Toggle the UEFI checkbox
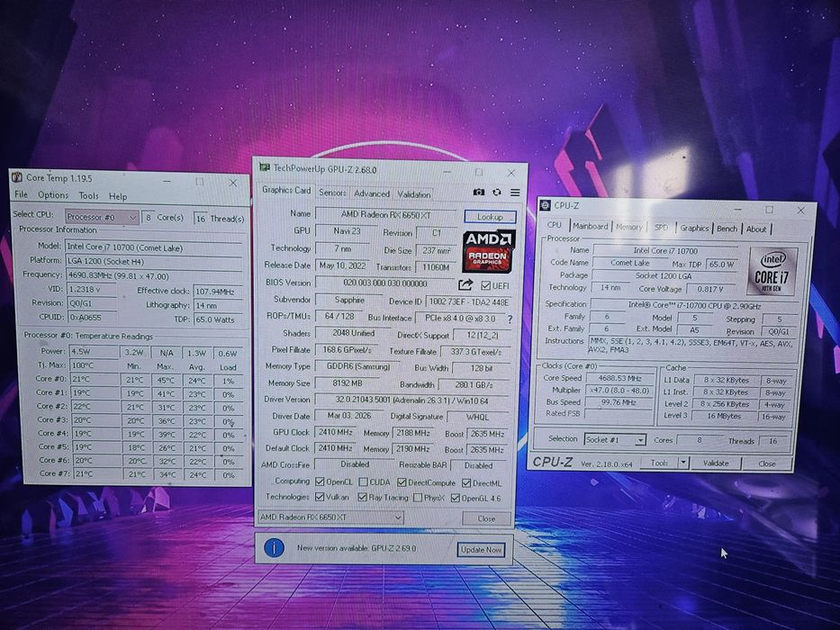Screen dimensions: 840x630 coord(486,285)
